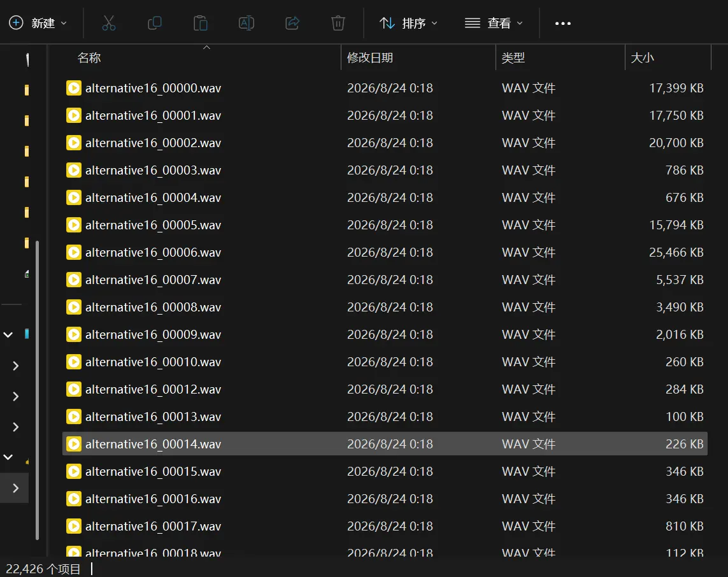Screen dimensions: 728x577
Task: Click the icon of alternative16_00000.wav
Action: (x=74, y=88)
